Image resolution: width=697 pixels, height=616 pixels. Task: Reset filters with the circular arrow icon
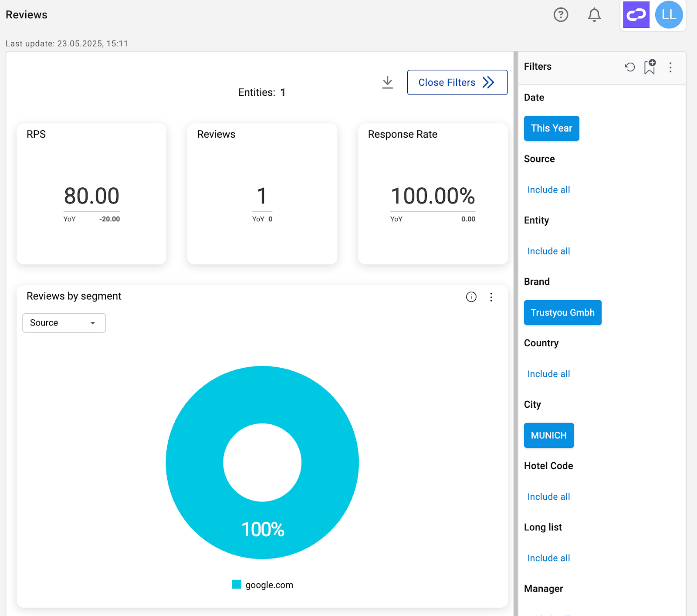pos(630,67)
